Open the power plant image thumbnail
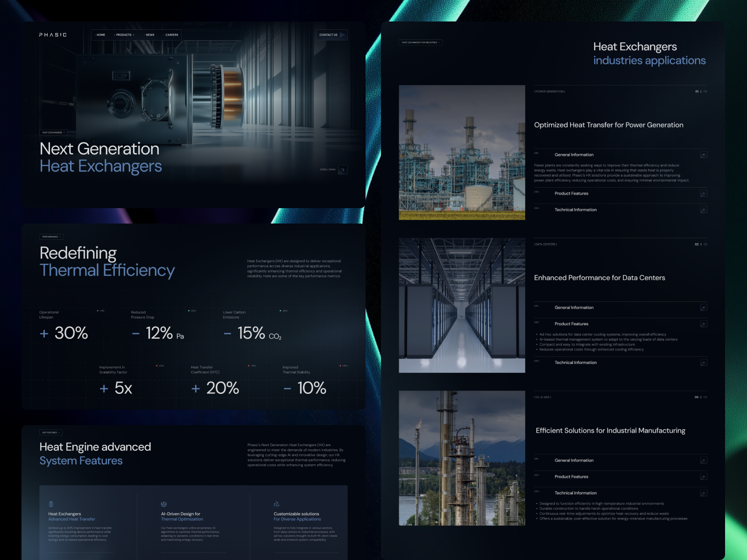The height and width of the screenshot is (560, 747). tap(462, 152)
